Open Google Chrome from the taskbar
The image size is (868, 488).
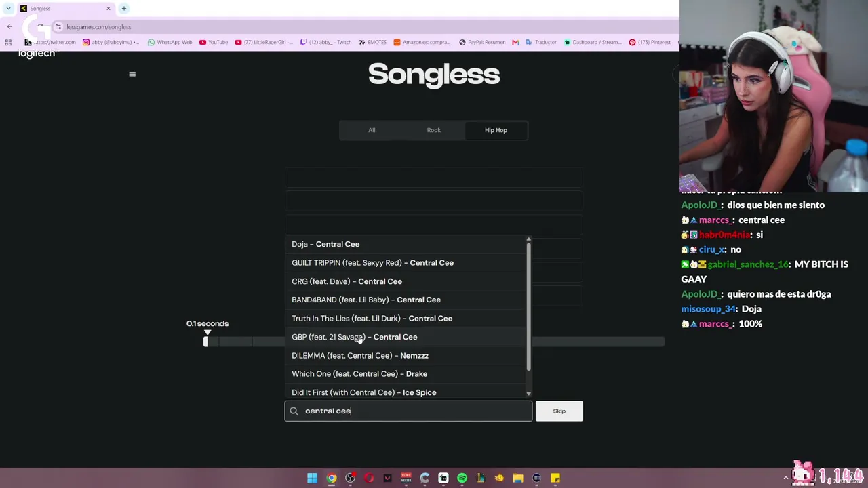coord(332,478)
